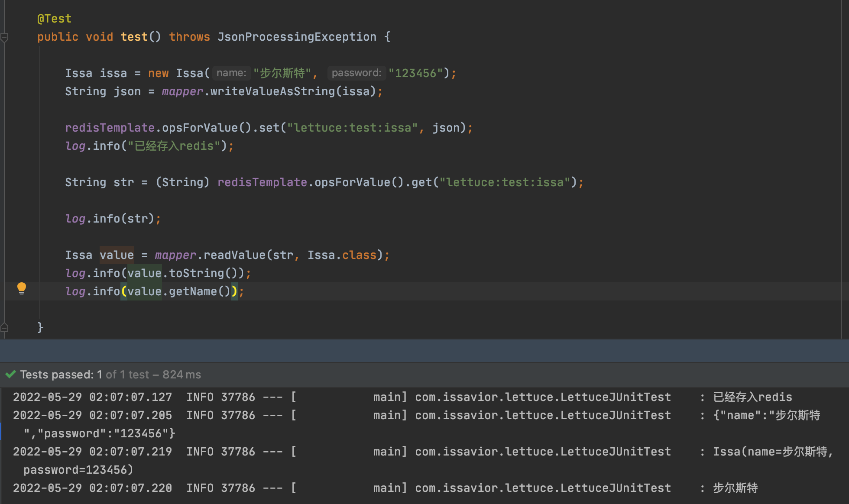Image resolution: width=849 pixels, height=504 pixels.
Task: Click final console output 步尔斯特
Action: click(x=735, y=488)
